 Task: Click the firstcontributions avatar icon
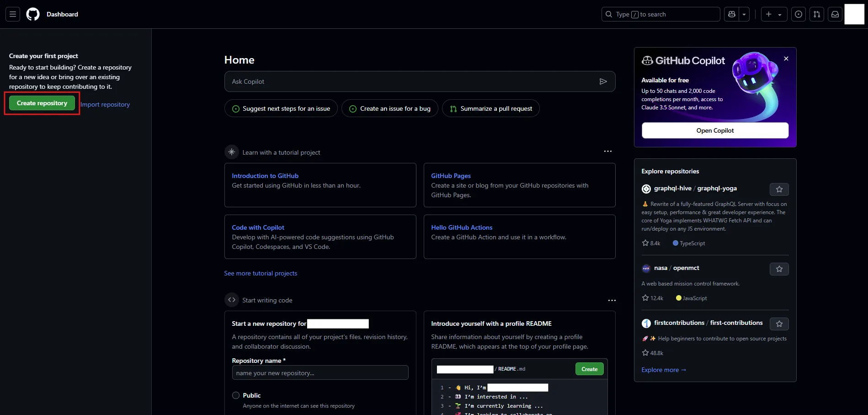[646, 323]
